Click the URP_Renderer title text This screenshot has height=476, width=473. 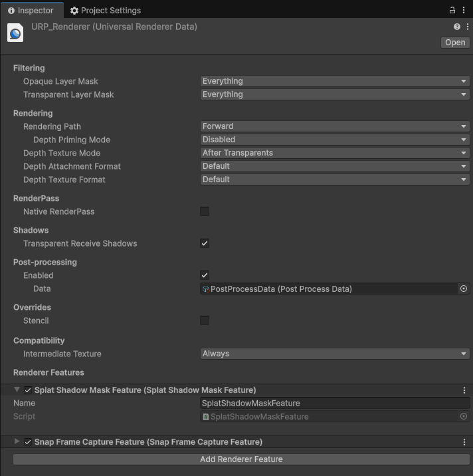114,27
